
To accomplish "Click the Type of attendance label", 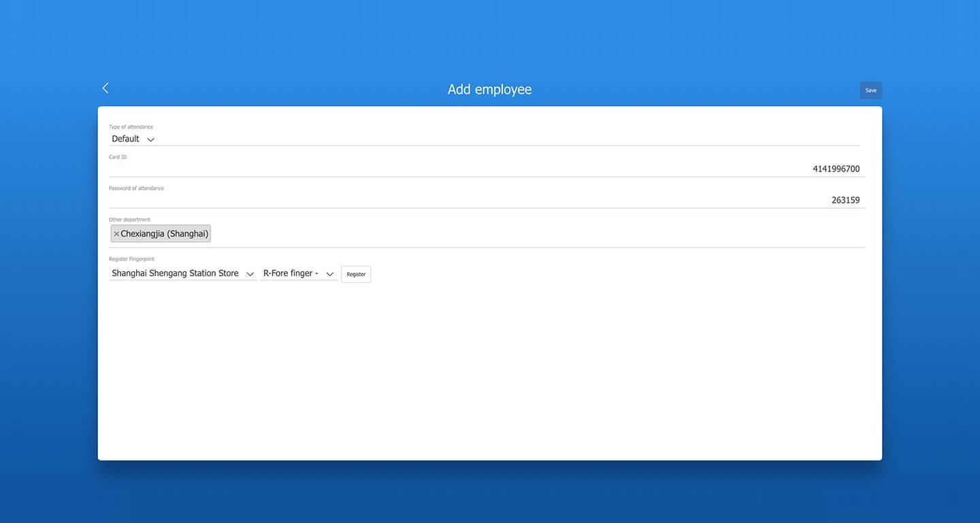I will coord(131,127).
